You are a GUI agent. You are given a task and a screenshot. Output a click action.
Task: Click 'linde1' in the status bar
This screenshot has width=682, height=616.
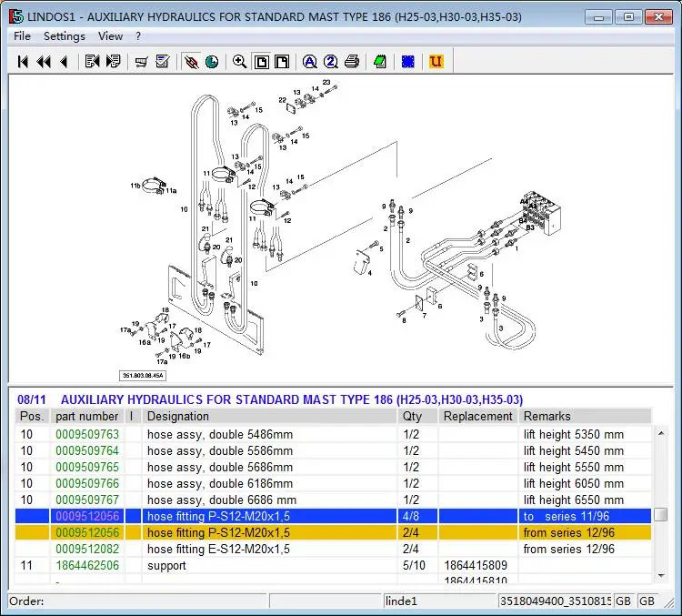pyautogui.click(x=401, y=601)
